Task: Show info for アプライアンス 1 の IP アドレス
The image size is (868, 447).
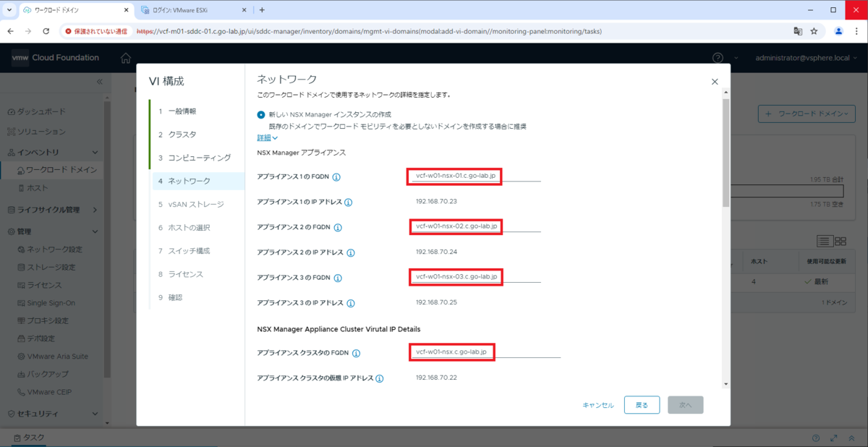Action: [x=348, y=203]
